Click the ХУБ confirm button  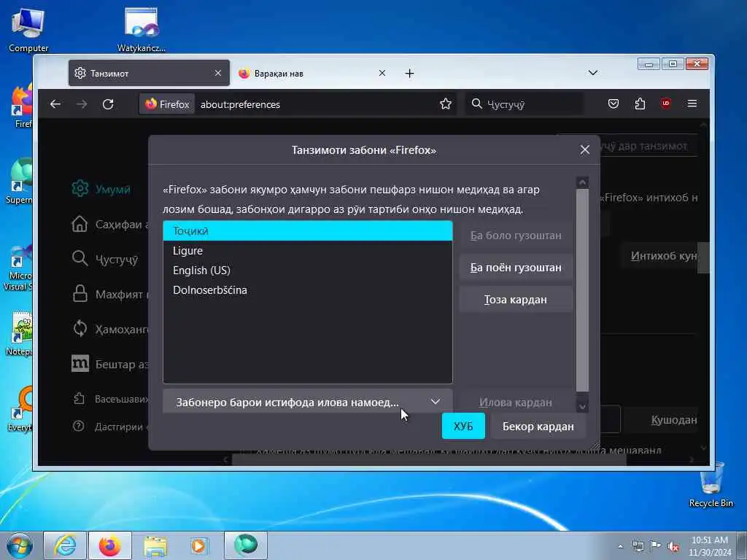(463, 426)
